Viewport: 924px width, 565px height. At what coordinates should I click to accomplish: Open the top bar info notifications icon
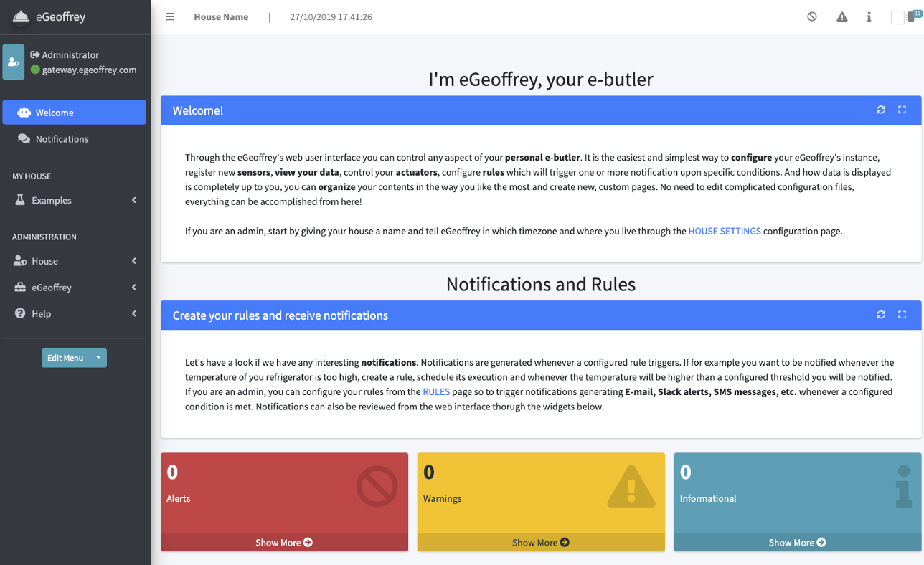(x=869, y=17)
